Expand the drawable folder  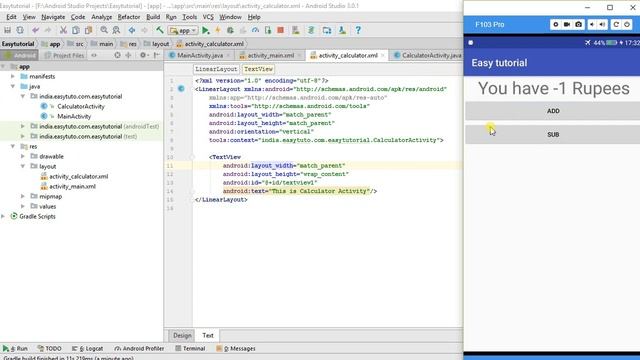(23, 156)
